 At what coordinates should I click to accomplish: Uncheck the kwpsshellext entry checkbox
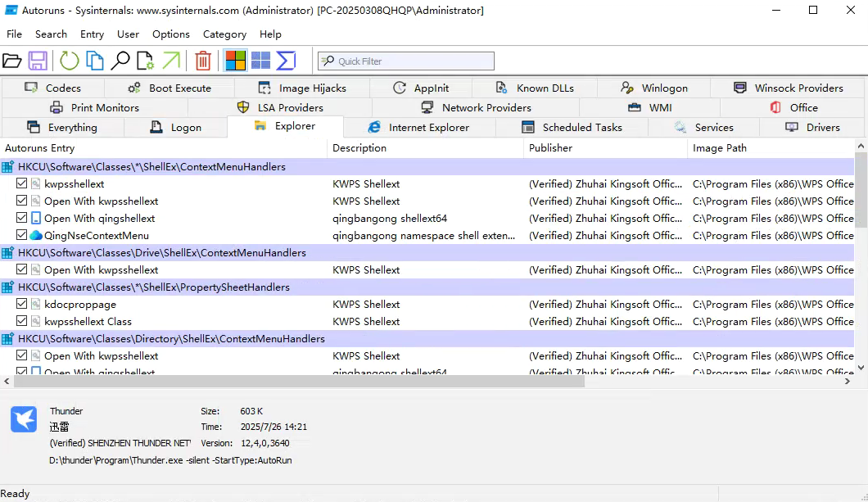point(21,183)
